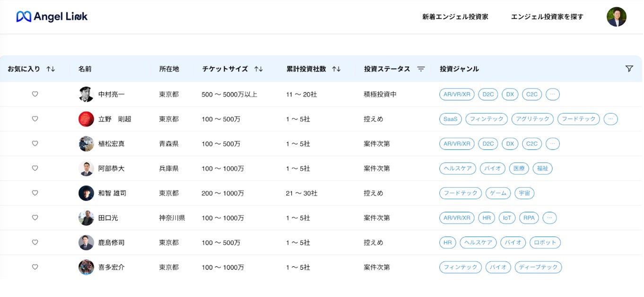The image size is (644, 297).
Task: Sort by お気に入り column arrows
Action: coord(51,69)
